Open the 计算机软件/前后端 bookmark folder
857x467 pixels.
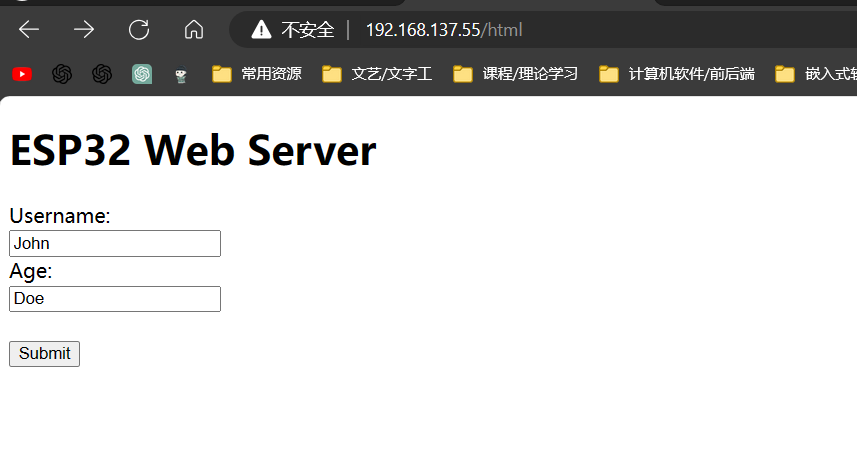coord(677,74)
